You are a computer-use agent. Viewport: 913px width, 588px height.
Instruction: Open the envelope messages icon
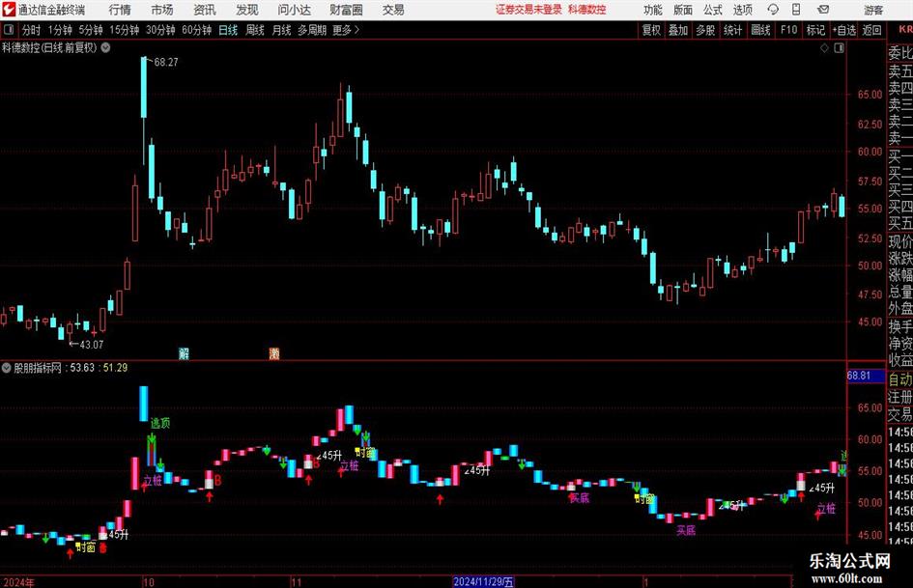(823, 10)
